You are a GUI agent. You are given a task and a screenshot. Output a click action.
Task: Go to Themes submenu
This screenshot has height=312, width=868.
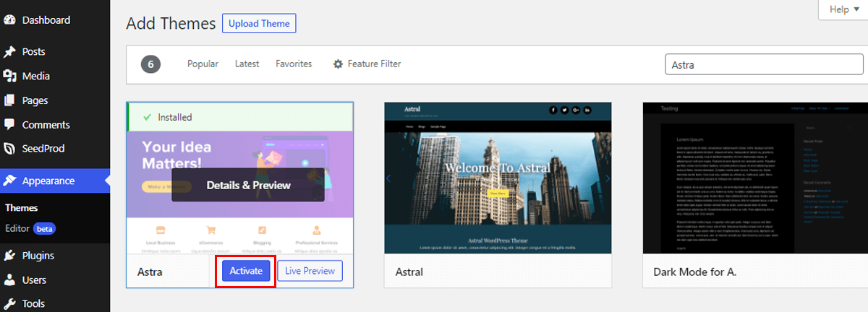pos(22,208)
